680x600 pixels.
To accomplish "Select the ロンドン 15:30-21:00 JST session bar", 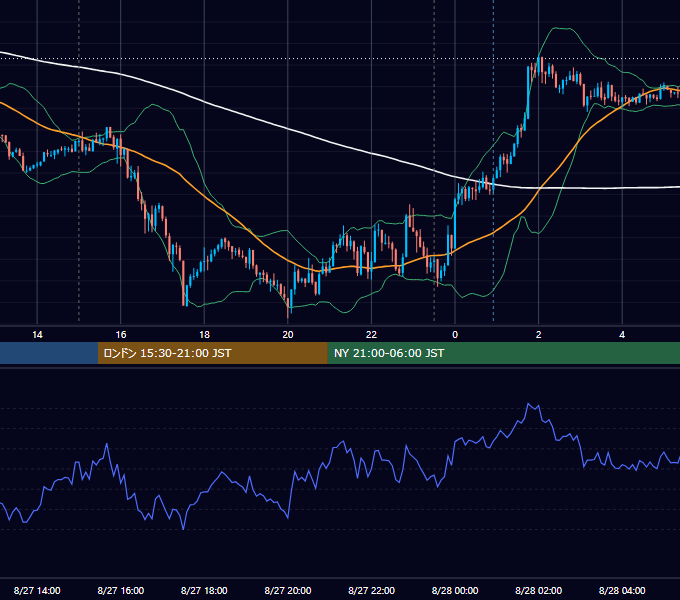I will pos(212,353).
